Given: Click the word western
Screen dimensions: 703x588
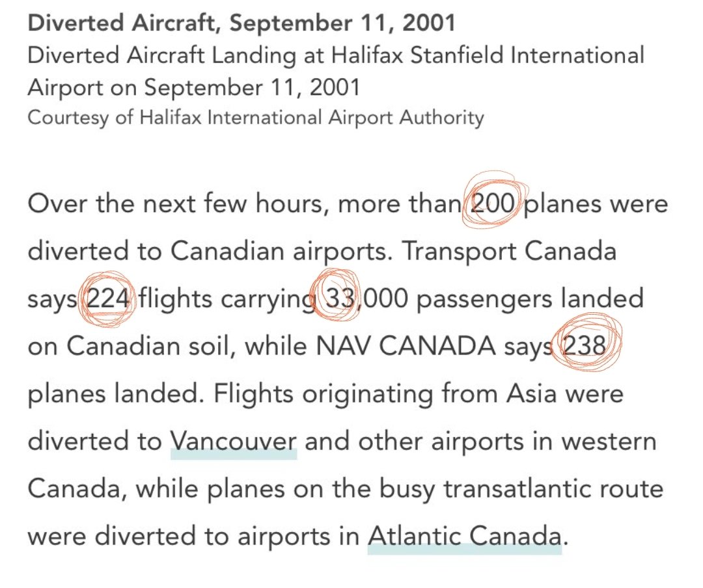Looking at the screenshot, I should pos(609,442).
